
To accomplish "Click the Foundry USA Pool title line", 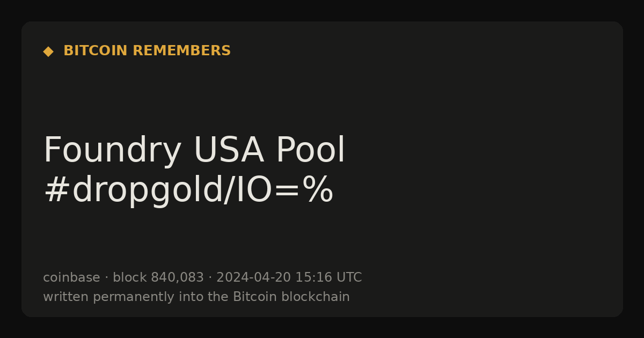I will 194,150.
